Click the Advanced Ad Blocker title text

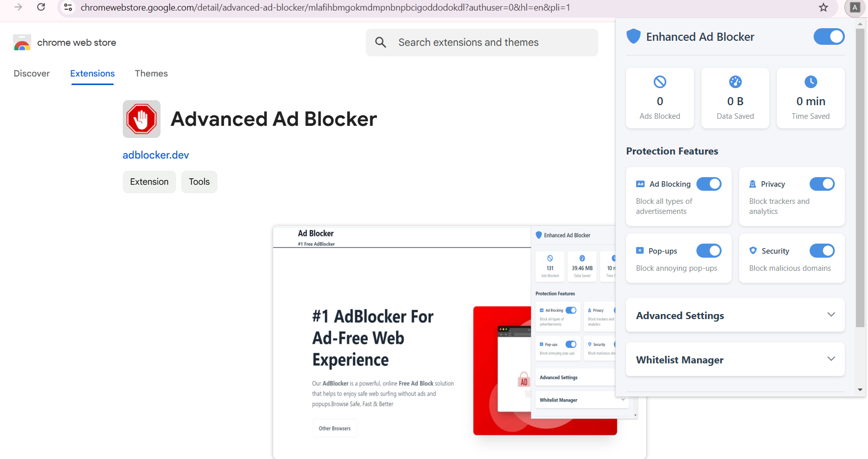coord(274,119)
